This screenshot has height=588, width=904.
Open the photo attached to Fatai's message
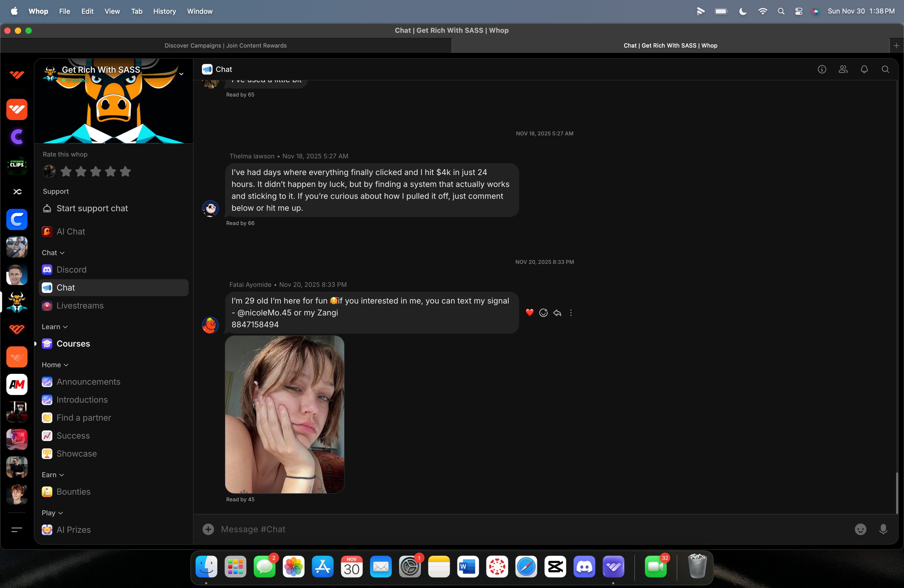(284, 414)
